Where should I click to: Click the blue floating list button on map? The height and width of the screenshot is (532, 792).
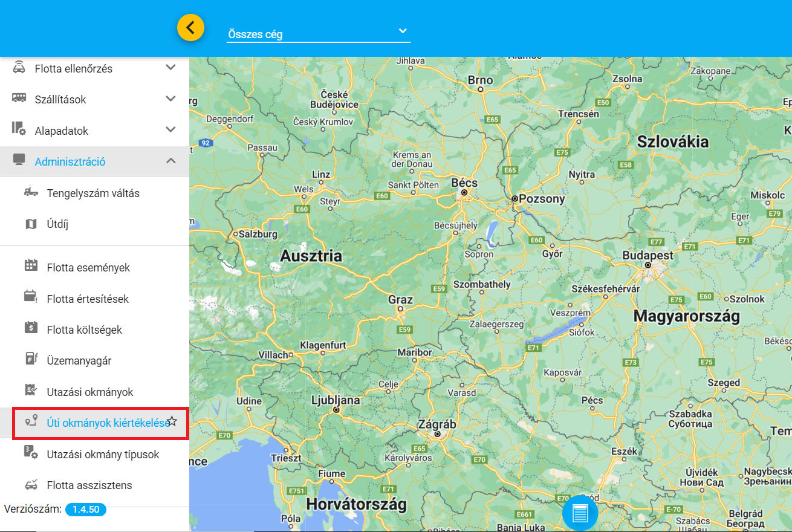[x=580, y=513]
